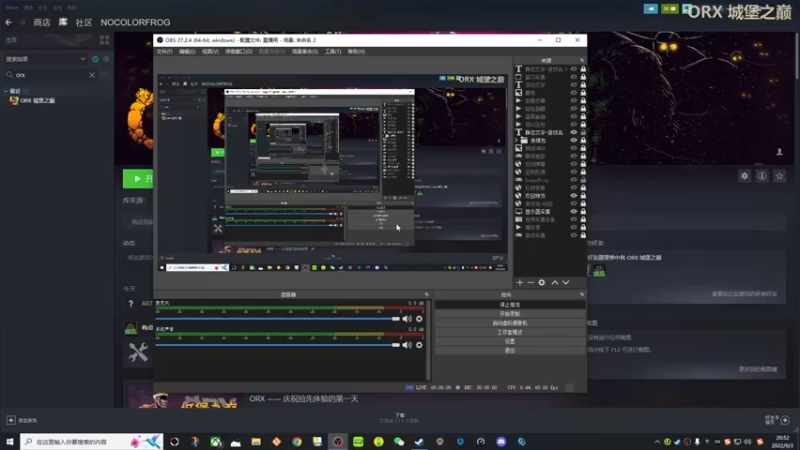Toggle visibility of LongzFrog source
The image size is (800, 450).
click(573, 180)
